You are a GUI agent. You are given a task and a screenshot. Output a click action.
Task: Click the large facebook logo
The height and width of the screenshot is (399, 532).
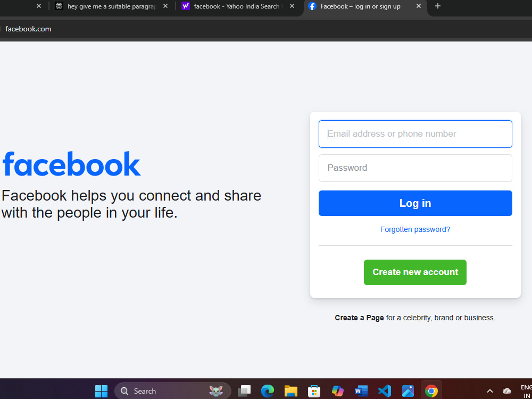pos(71,164)
